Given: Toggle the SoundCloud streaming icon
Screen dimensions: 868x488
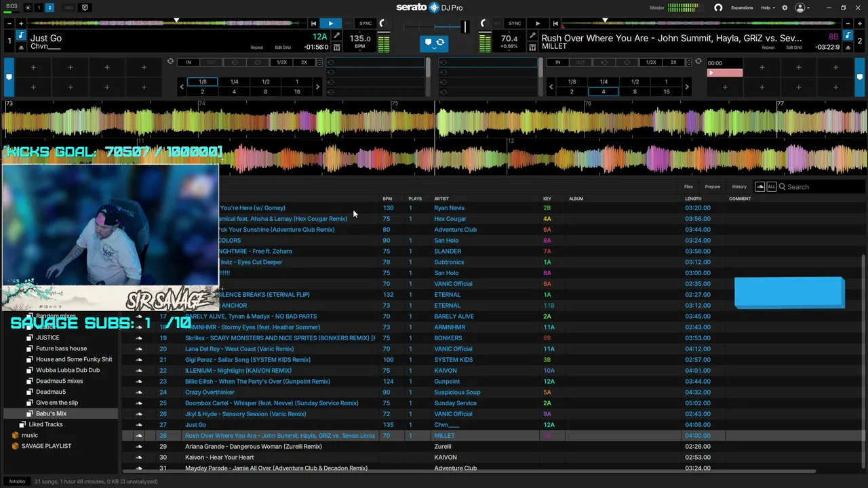Looking at the screenshot, I should (x=759, y=186).
